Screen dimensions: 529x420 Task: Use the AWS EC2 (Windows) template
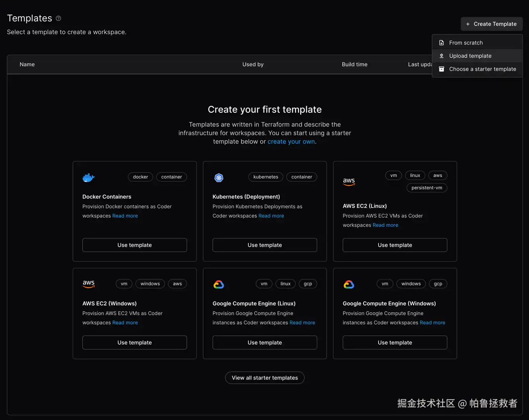coord(134,343)
